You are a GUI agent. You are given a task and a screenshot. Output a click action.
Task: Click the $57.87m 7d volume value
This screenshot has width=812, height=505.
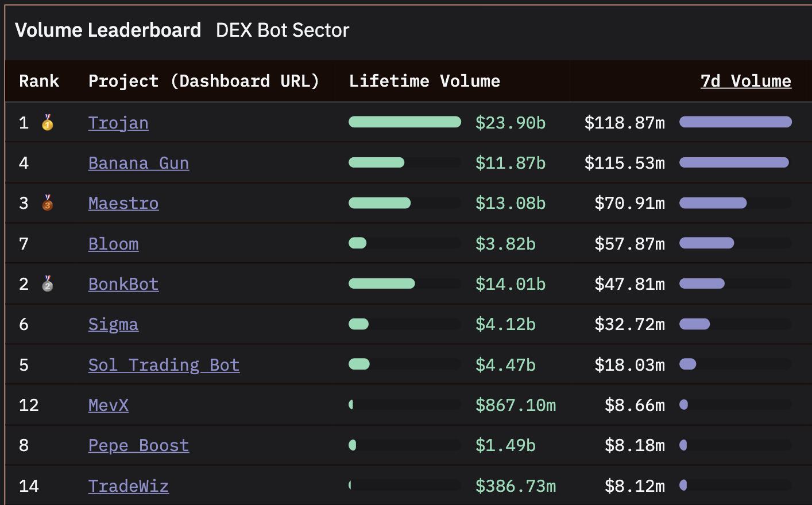pos(630,244)
